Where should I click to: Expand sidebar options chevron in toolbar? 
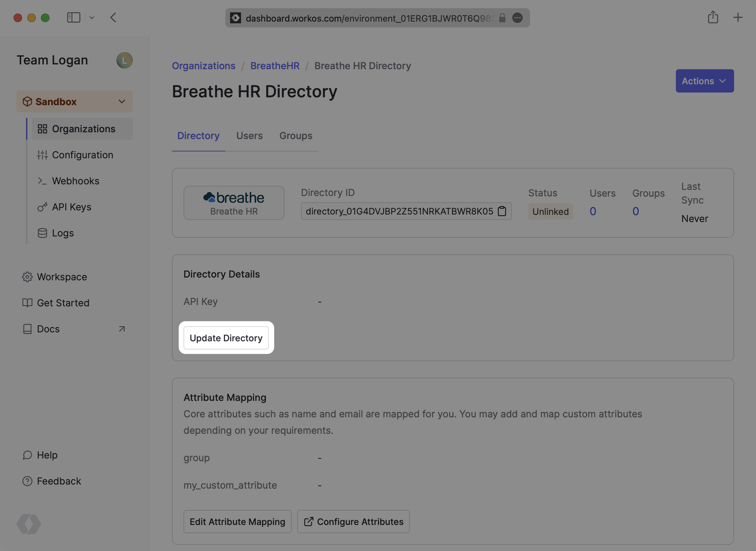click(x=92, y=17)
